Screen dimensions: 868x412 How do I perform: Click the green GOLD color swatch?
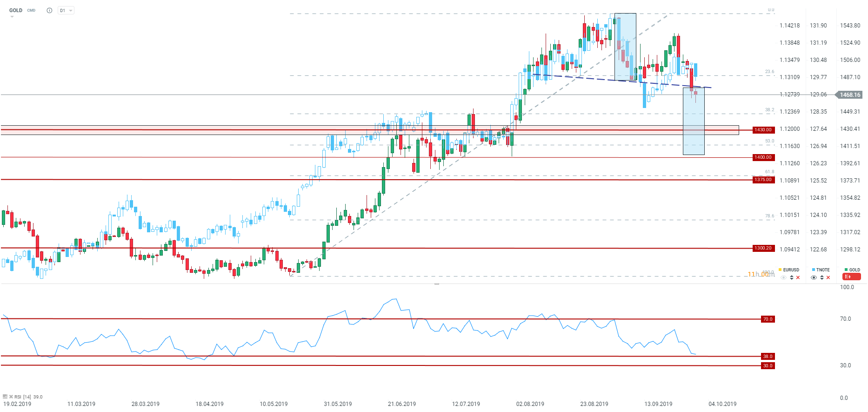(846, 270)
